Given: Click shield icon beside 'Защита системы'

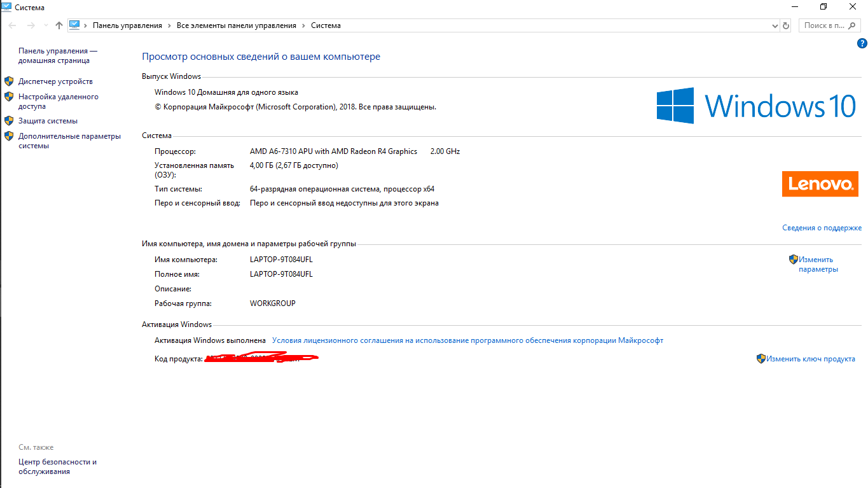Looking at the screenshot, I should coord(9,120).
